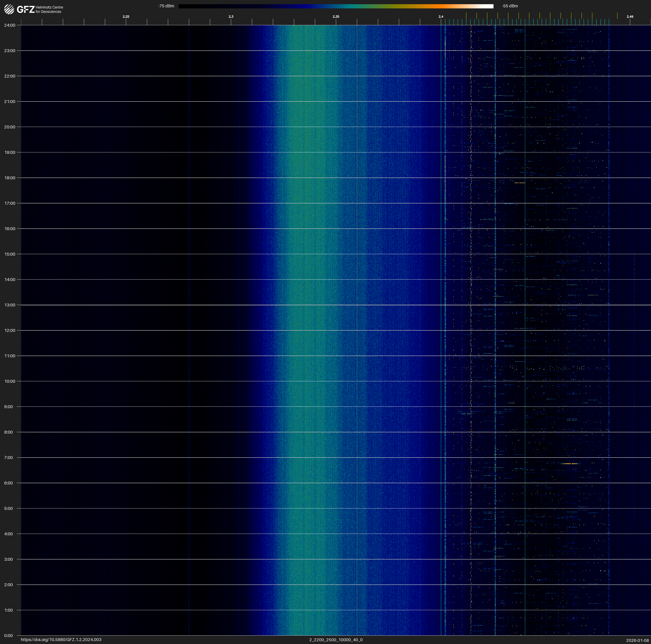Click the GFZ striped globe logo icon
651x644 pixels.
9,9
